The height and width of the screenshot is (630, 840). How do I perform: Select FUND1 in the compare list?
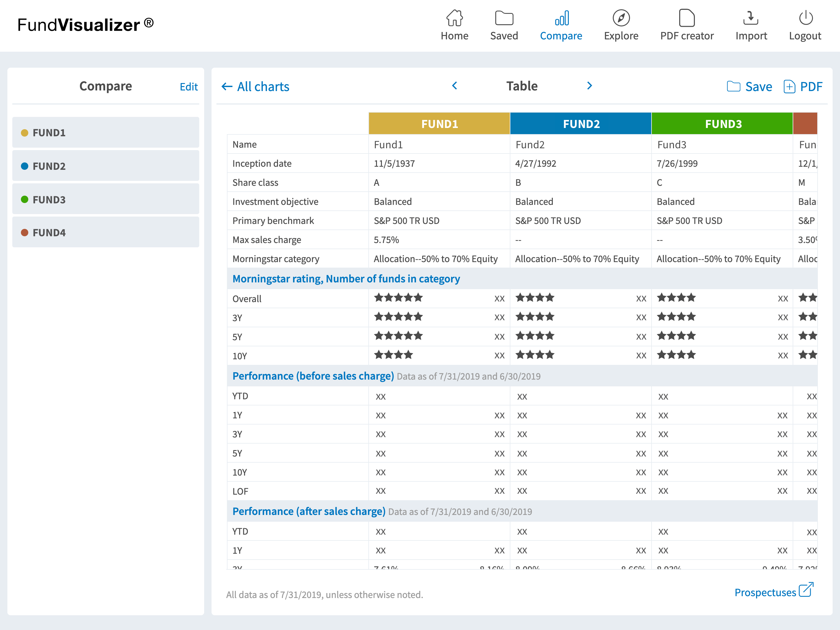pyautogui.click(x=105, y=133)
